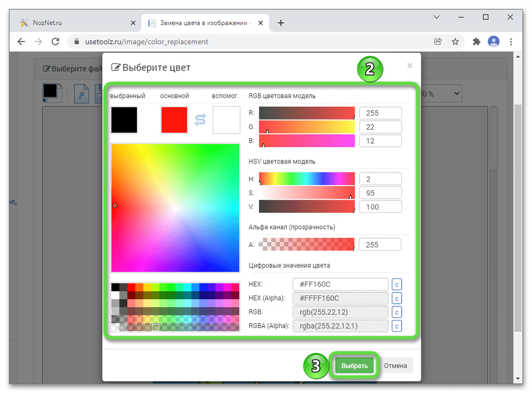Click the G value field showing 22
Screen dimensions: 532x393
point(380,127)
